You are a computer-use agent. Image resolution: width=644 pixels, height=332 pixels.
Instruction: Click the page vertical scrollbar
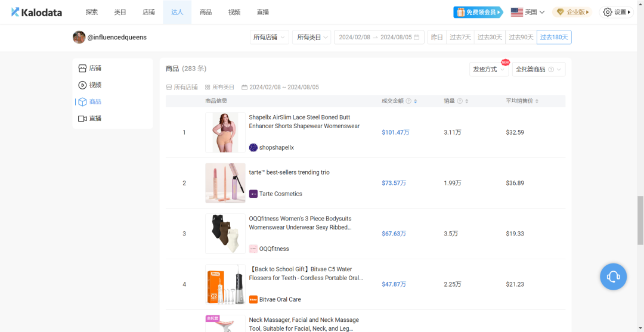click(x=640, y=221)
